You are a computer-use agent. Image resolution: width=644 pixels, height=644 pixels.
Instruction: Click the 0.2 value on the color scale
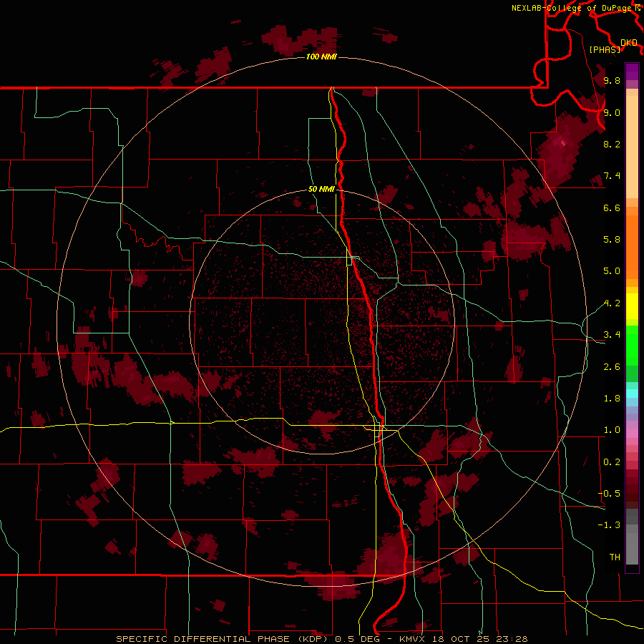612,462
